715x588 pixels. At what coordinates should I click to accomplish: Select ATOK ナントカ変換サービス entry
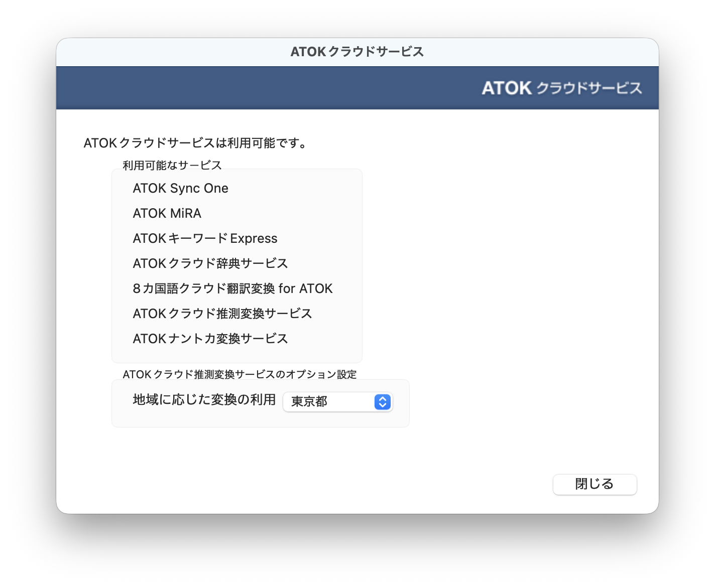pyautogui.click(x=210, y=339)
